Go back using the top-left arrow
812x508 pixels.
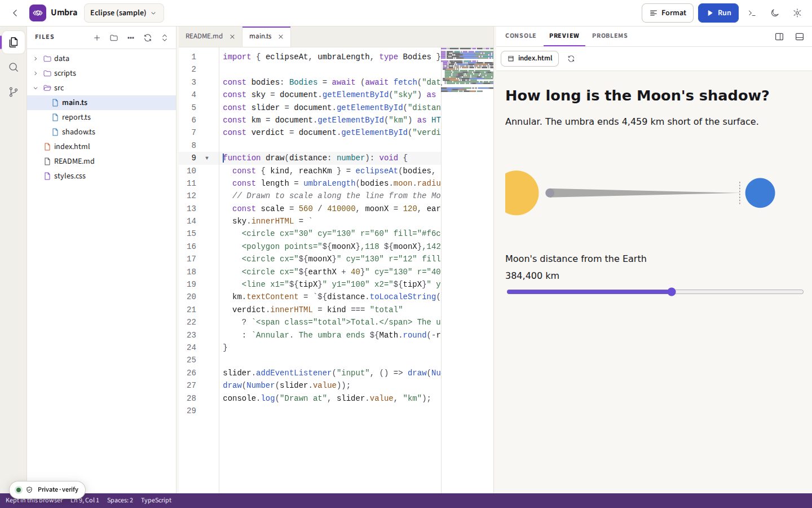pyautogui.click(x=15, y=13)
